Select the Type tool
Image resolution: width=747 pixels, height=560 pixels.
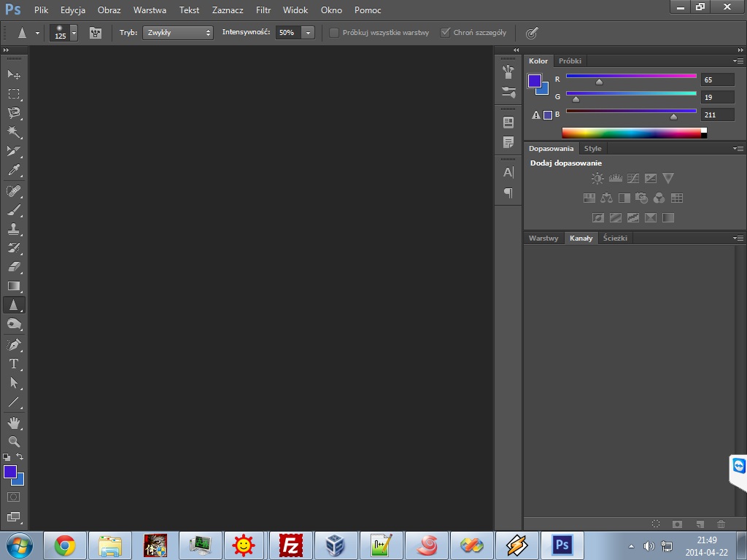tap(14, 364)
